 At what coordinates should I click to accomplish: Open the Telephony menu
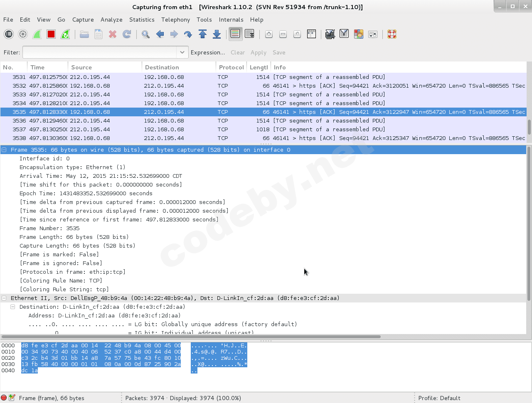pyautogui.click(x=175, y=20)
